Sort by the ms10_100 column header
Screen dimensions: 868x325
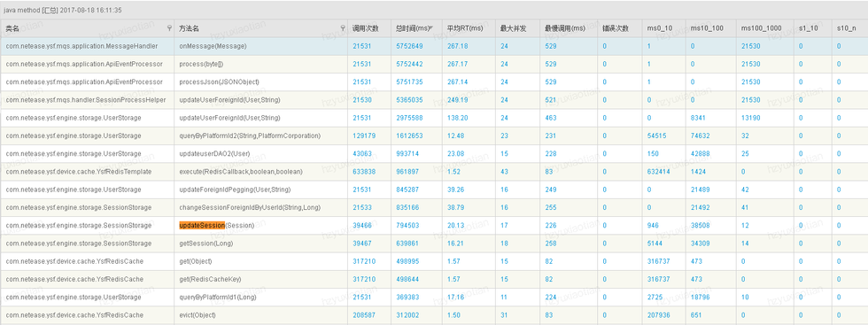tap(706, 28)
